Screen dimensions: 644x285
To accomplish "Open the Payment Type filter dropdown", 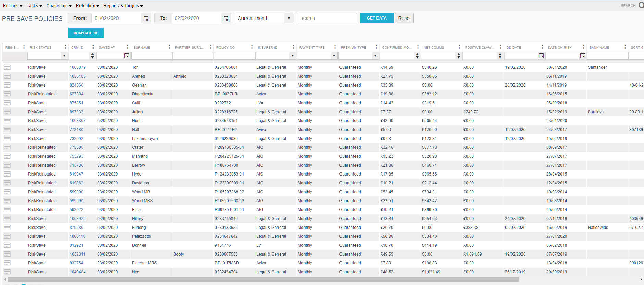I will click(334, 56).
